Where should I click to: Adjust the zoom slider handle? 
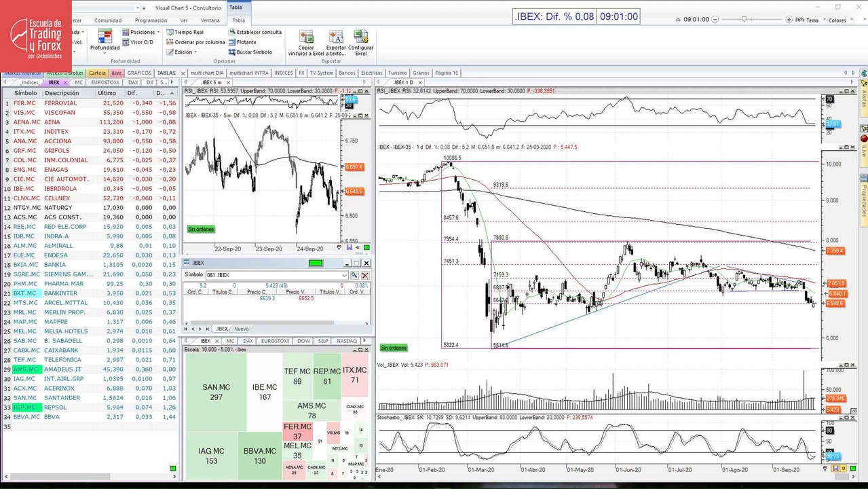point(744,20)
